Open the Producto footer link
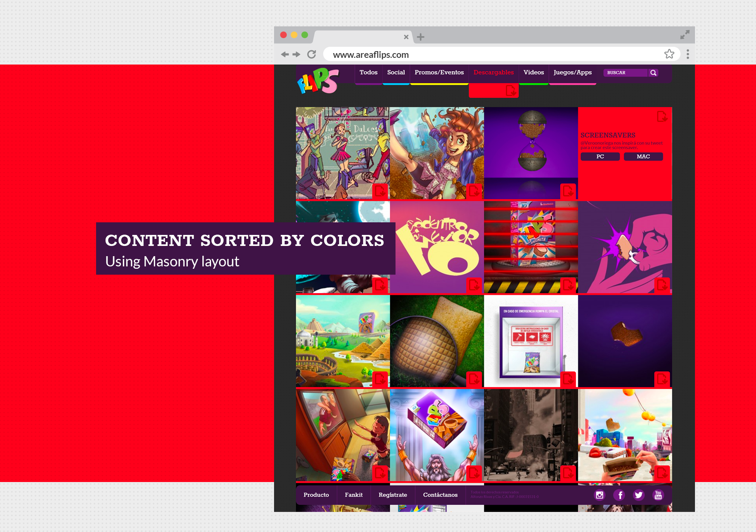 pos(316,495)
